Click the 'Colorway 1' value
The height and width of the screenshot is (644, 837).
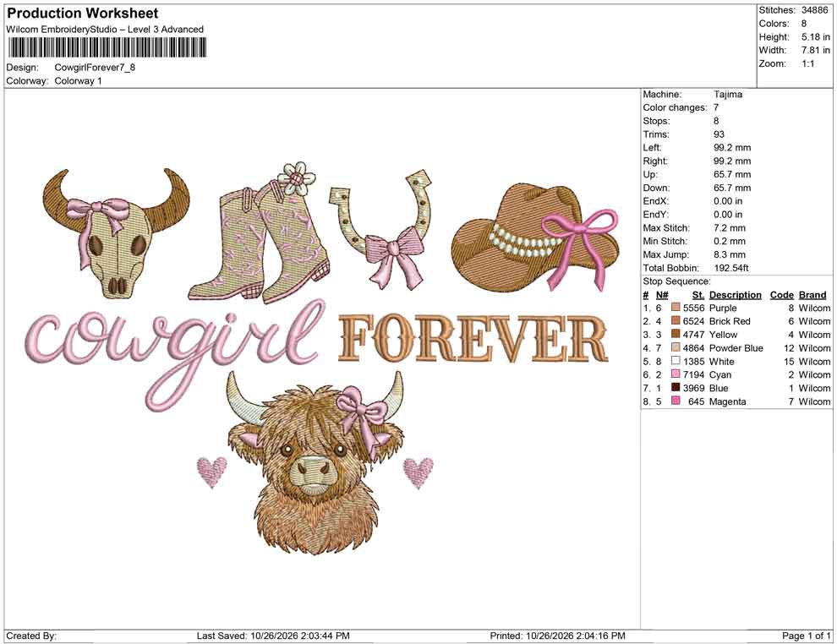tap(78, 80)
